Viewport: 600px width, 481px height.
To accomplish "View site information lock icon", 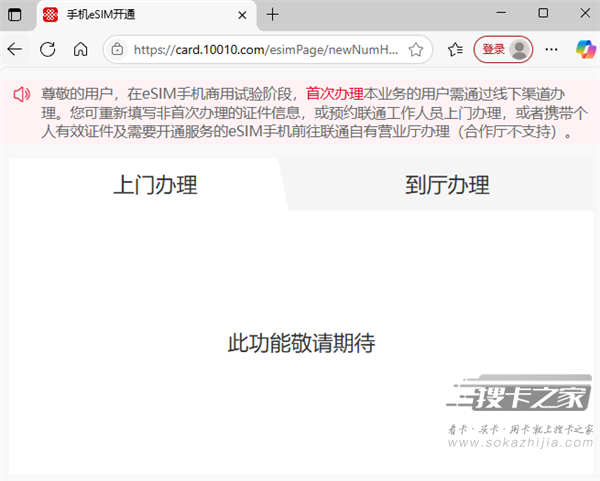I will pyautogui.click(x=117, y=49).
